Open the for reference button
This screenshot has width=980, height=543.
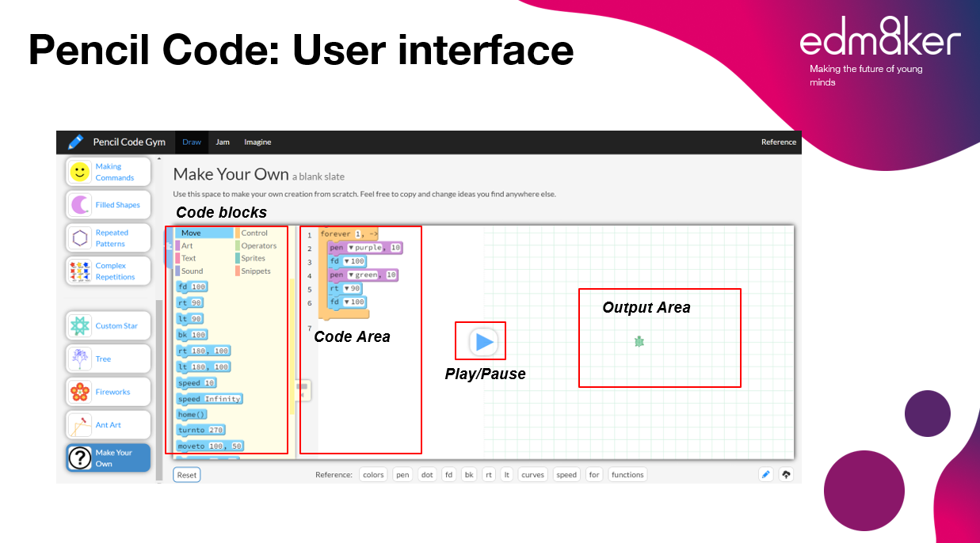[594, 475]
